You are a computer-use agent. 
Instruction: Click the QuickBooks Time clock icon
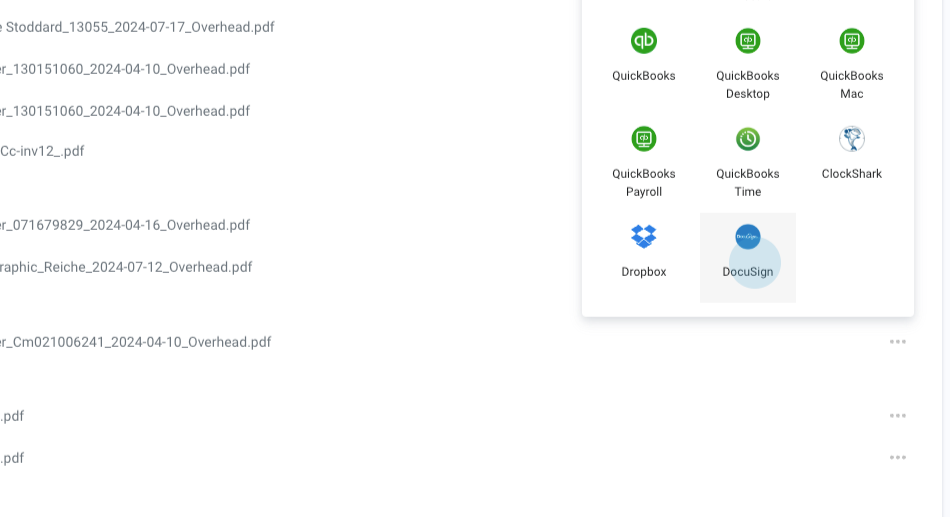point(748,140)
